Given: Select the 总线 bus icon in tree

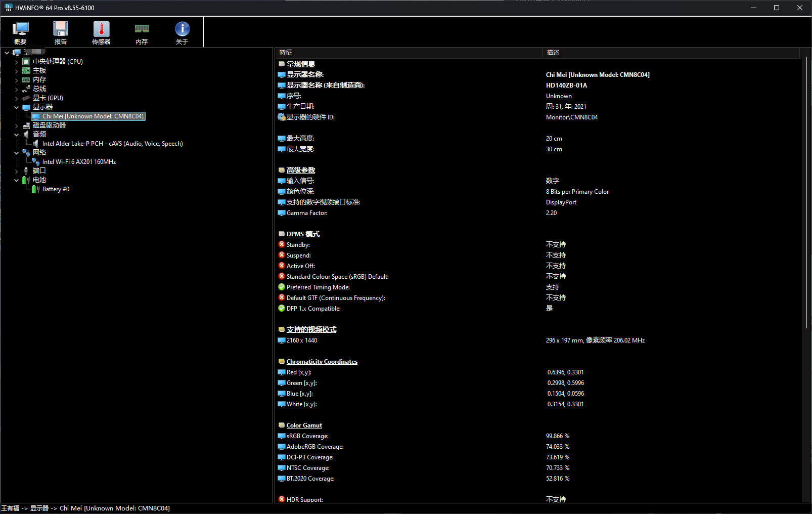Looking at the screenshot, I should 26,89.
